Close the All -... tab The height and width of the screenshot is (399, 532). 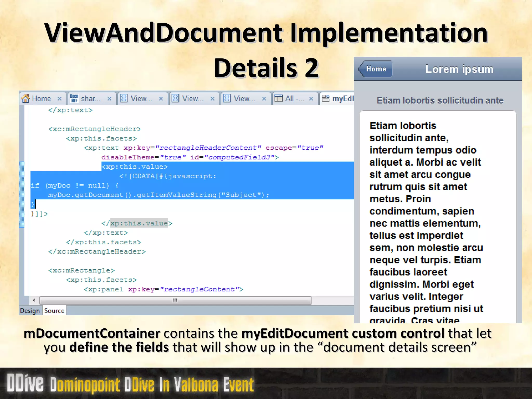pyautogui.click(x=311, y=99)
